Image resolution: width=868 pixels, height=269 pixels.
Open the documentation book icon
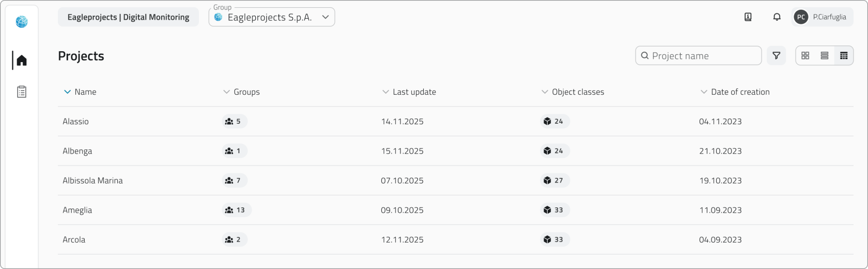point(748,17)
